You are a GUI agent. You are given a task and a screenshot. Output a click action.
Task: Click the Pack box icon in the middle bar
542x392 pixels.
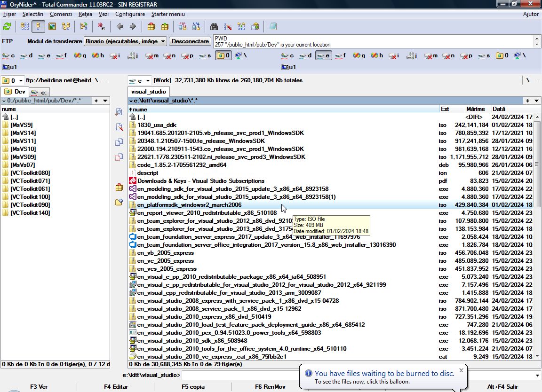click(x=119, y=187)
